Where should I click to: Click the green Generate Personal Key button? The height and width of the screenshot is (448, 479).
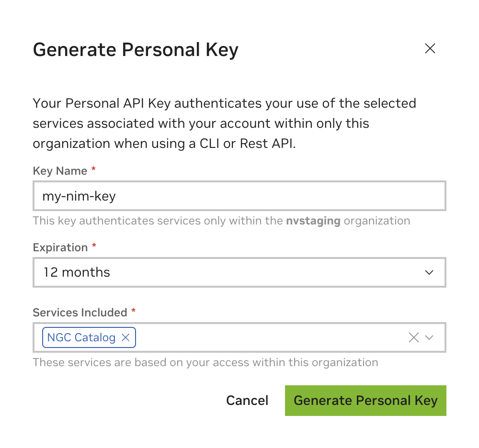click(x=365, y=401)
